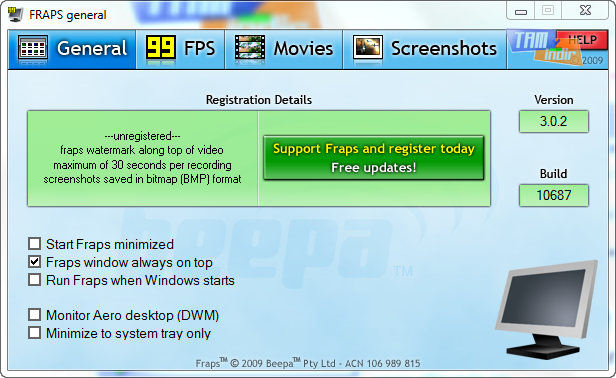The height and width of the screenshot is (378, 616).
Task: Click Support Fraps and register today button
Action: [374, 158]
